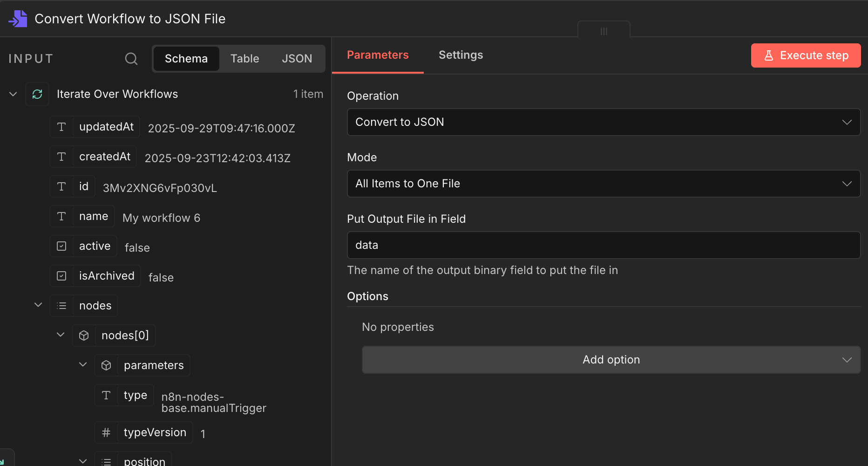The height and width of the screenshot is (466, 868).
Task: Collapse the position list
Action: (83, 461)
